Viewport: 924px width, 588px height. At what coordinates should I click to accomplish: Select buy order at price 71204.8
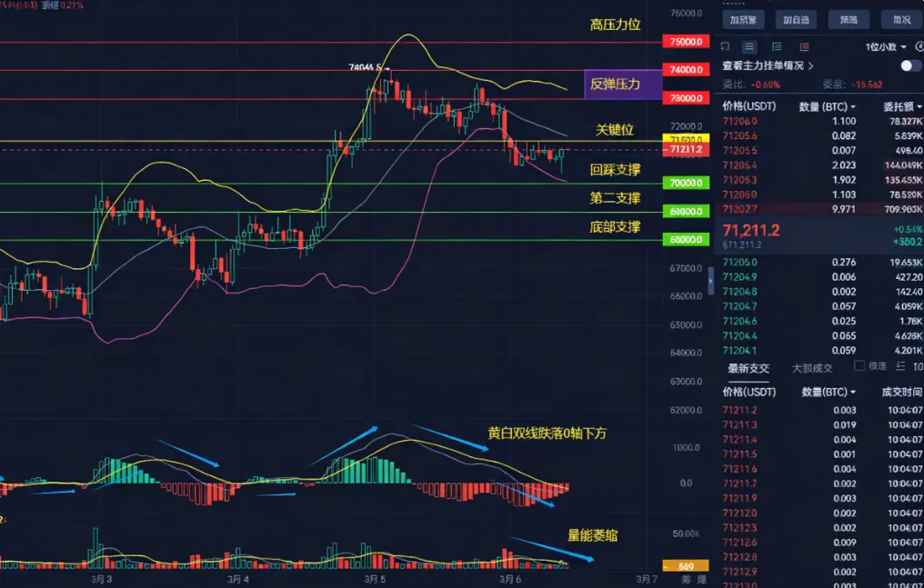(x=819, y=292)
